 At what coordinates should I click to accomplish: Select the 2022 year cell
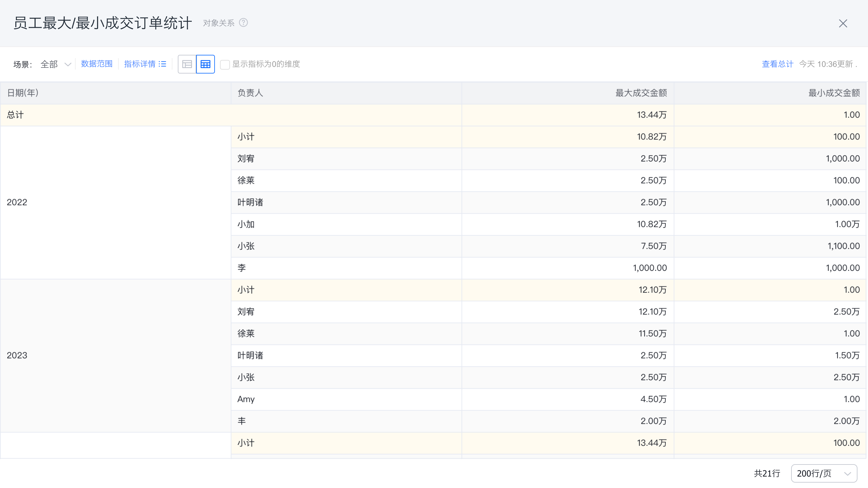(x=17, y=202)
